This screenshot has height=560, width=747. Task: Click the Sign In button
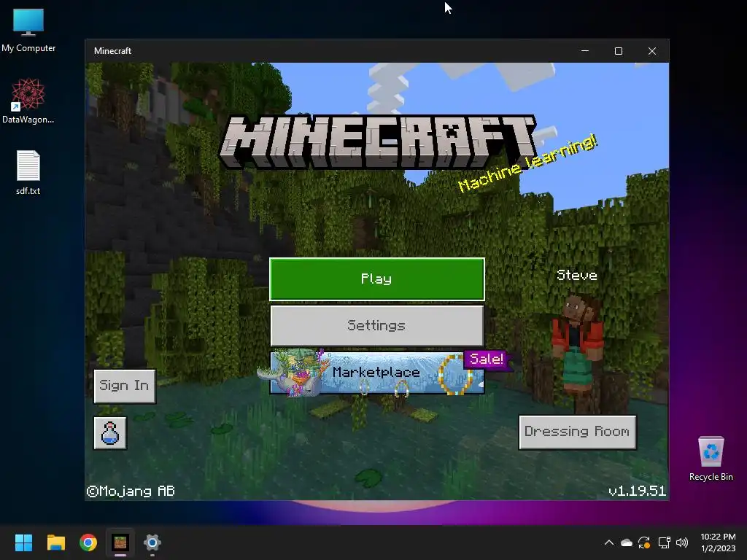click(124, 386)
